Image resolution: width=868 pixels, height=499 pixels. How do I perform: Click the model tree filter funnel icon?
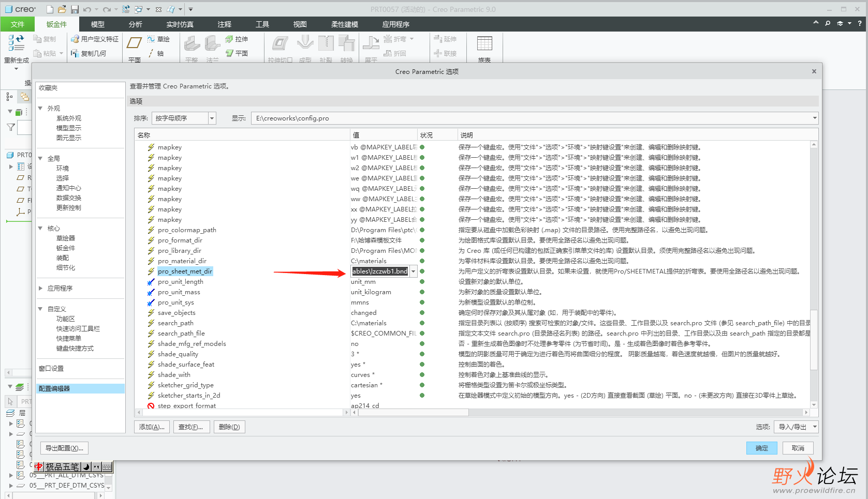[10, 127]
